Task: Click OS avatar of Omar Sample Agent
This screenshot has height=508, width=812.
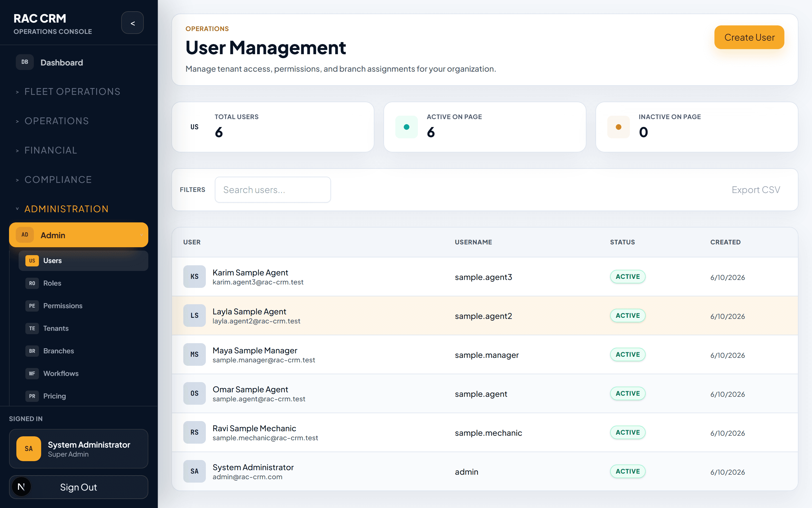Action: click(194, 393)
